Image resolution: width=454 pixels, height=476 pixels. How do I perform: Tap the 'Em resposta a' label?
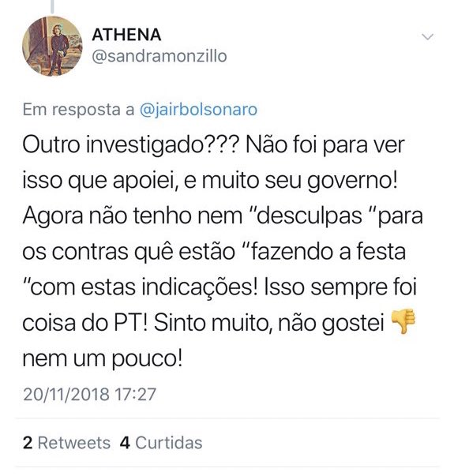tap(79, 110)
